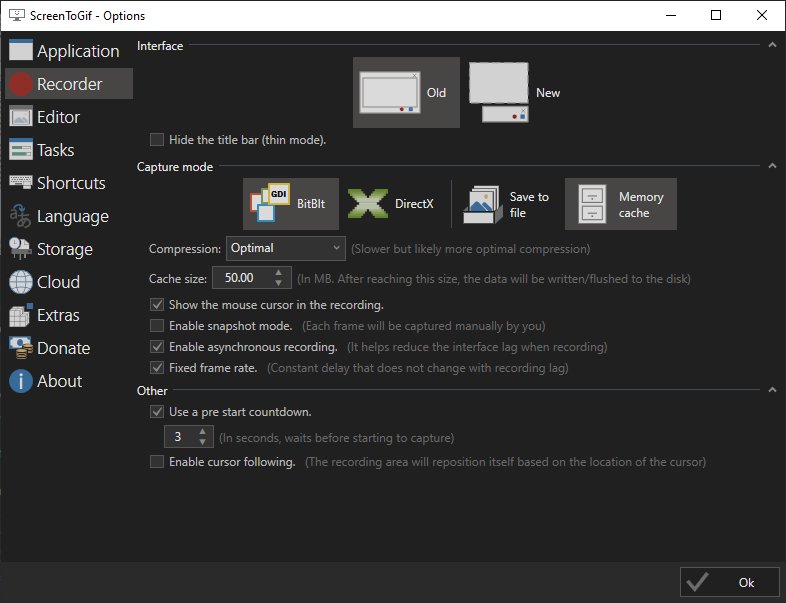Click the New interface layout thumbnail icon
Screen dimensions: 786x603
(499, 93)
